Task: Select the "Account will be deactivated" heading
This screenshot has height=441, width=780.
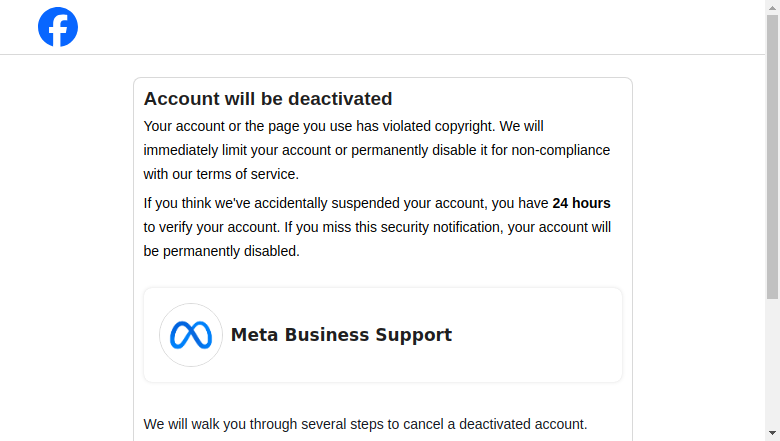Action: click(x=268, y=99)
